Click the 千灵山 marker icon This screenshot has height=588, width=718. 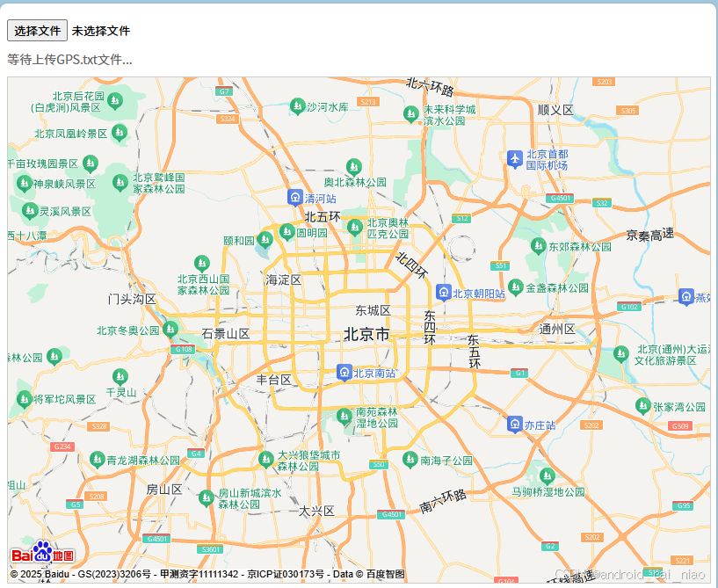[120, 377]
